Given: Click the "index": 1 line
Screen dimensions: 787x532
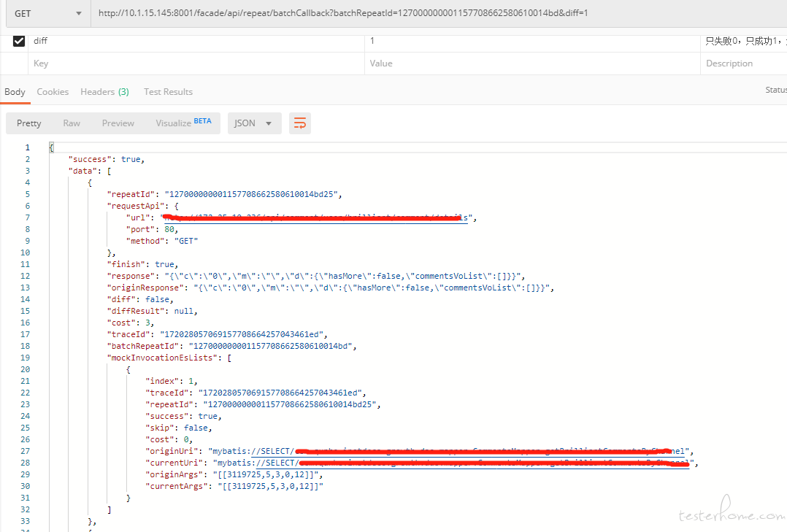Looking at the screenshot, I should tap(171, 381).
